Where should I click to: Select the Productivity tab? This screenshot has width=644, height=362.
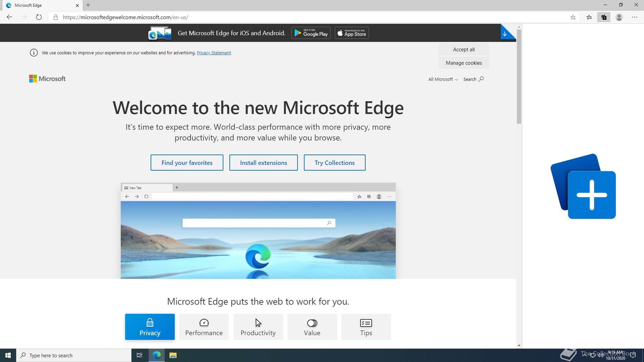258,327
